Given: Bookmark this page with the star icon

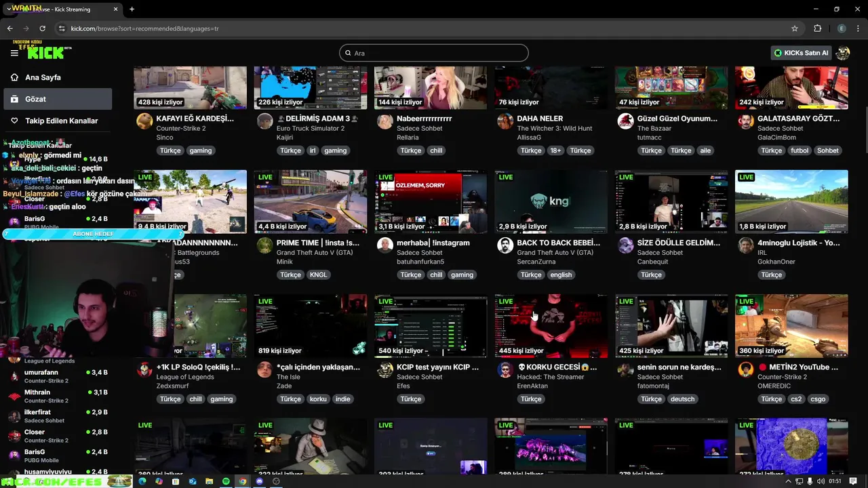Looking at the screenshot, I should 795,28.
